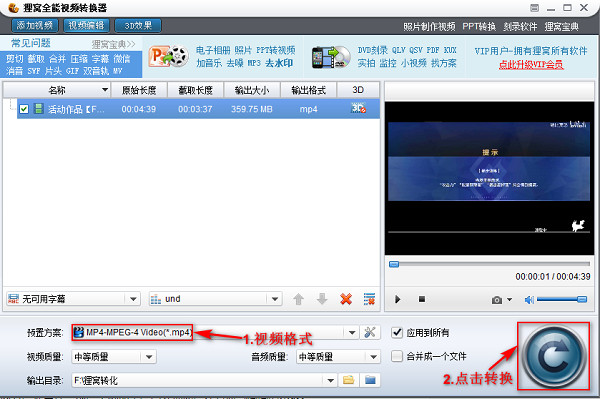Click the 3D icon in file row
Viewport: 600px width, 399px height.
[x=358, y=109]
